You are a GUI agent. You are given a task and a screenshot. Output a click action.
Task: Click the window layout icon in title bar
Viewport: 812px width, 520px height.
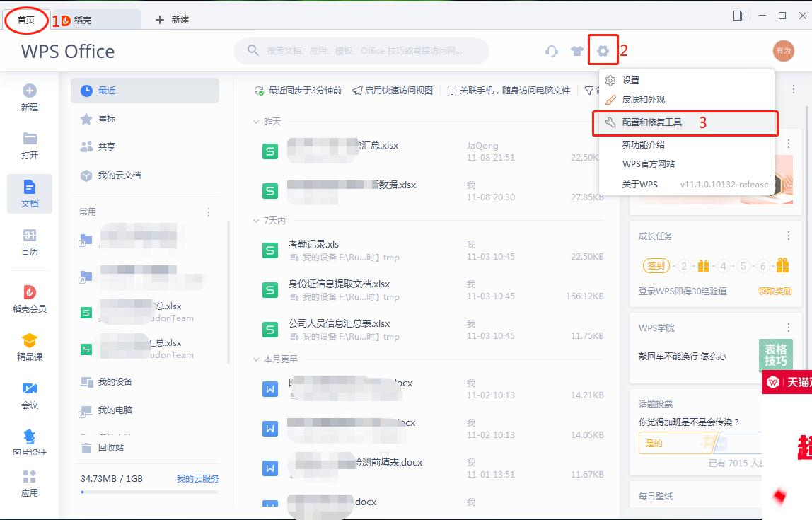click(738, 16)
